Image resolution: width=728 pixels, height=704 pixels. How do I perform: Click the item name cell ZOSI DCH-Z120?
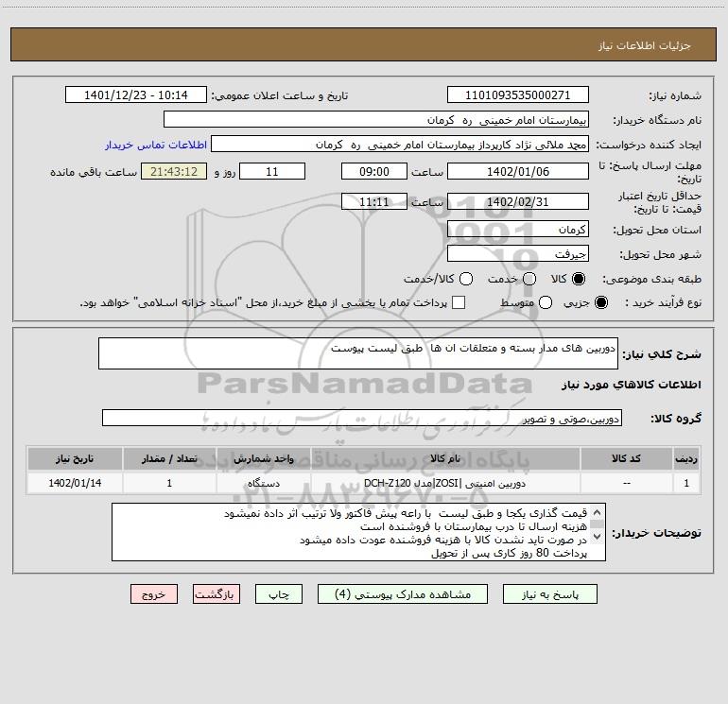pyautogui.click(x=445, y=483)
